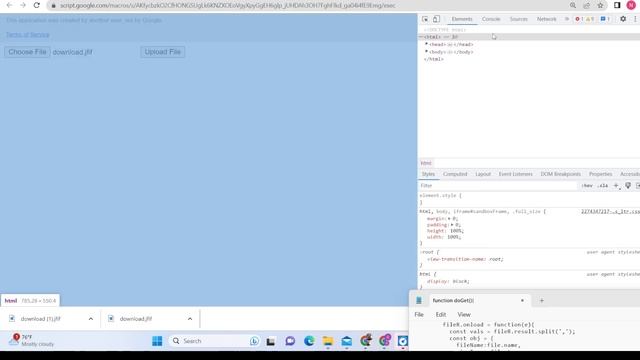Open the Layout sub-tab
This screenshot has height=360, width=640.
(483, 174)
